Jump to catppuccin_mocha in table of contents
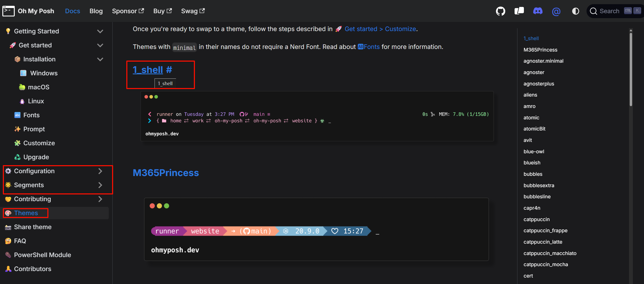 tap(546, 264)
